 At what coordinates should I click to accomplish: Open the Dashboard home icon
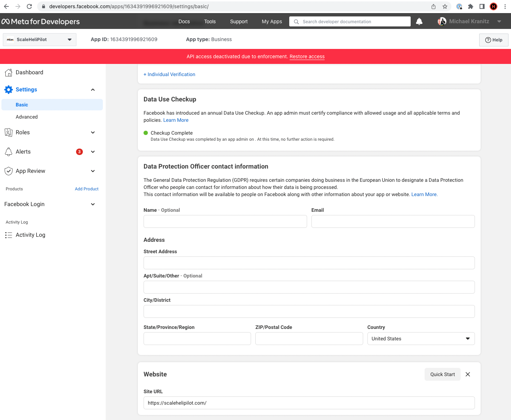pos(9,72)
